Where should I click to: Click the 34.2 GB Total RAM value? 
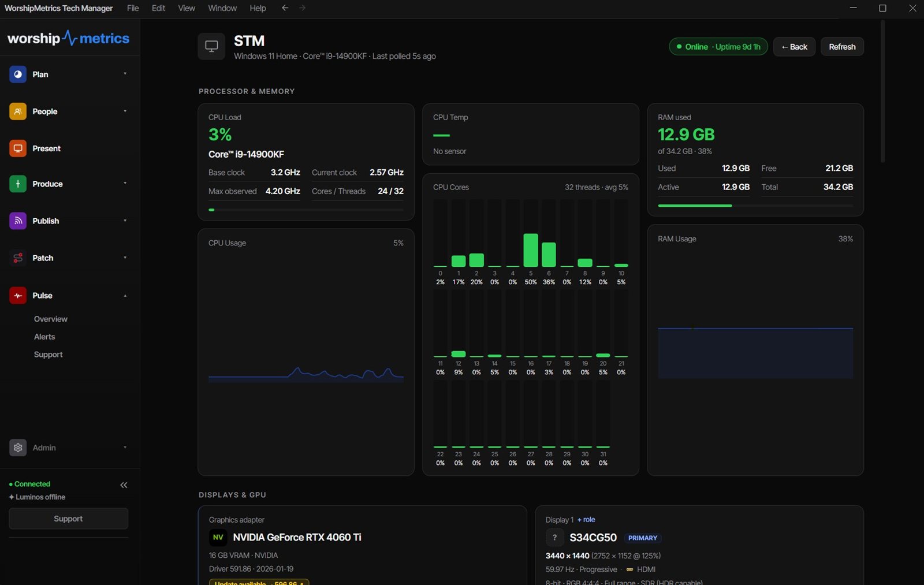click(x=838, y=187)
